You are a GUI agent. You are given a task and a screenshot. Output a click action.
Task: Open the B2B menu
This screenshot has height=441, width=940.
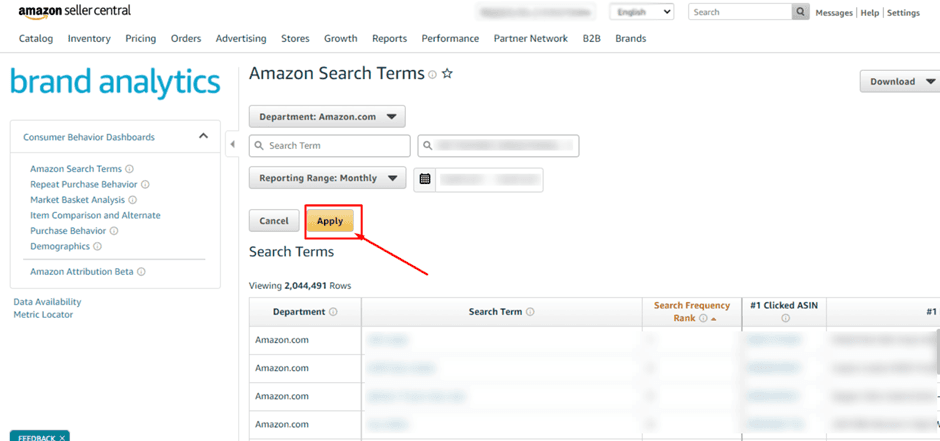tap(592, 38)
